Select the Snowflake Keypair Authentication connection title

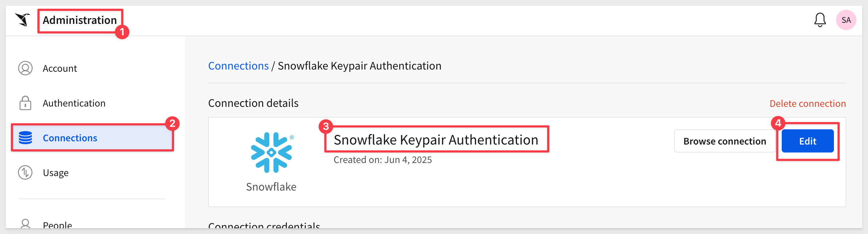436,140
